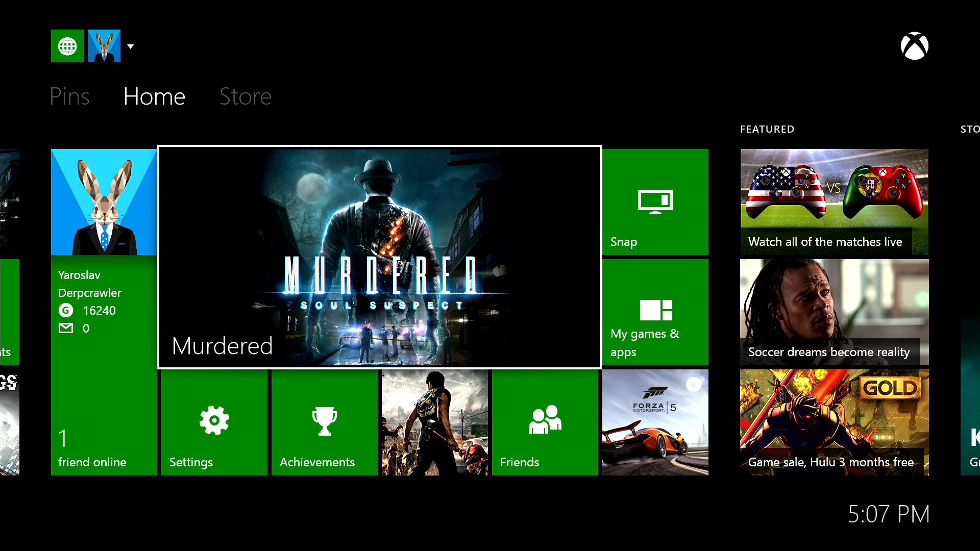Open Game sale, Hulu 3 months free
The image size is (980, 551).
pos(835,422)
